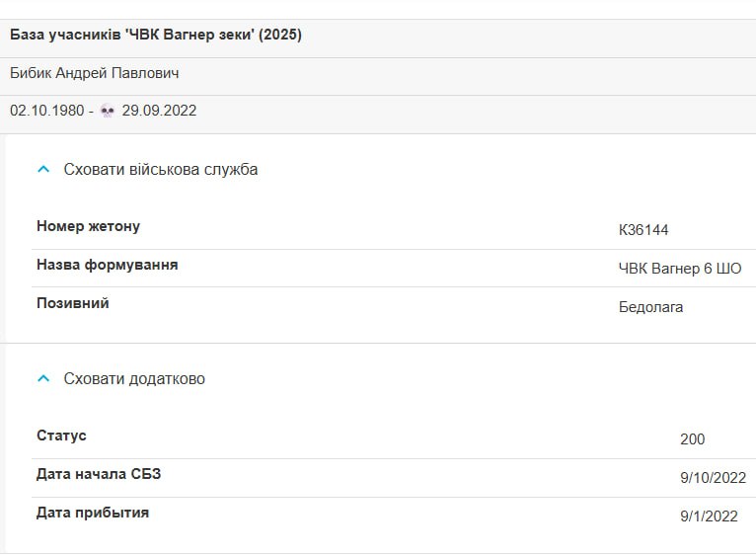Collapse the додатково section chevron
This screenshot has width=756, height=556.
[x=43, y=379]
